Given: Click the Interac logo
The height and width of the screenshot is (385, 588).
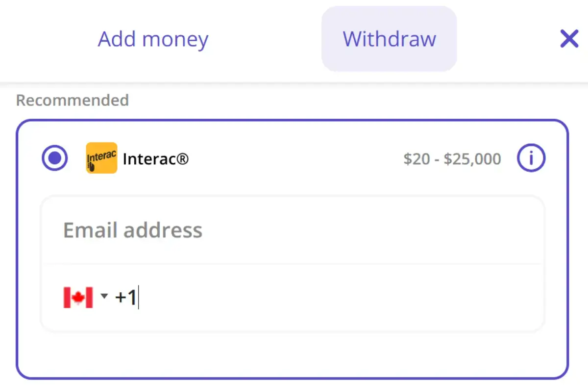Looking at the screenshot, I should click(x=101, y=158).
